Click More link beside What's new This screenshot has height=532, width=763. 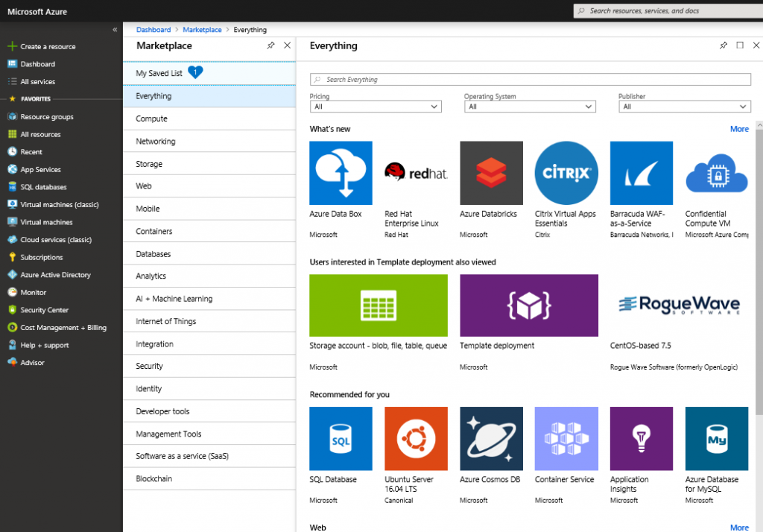click(739, 129)
